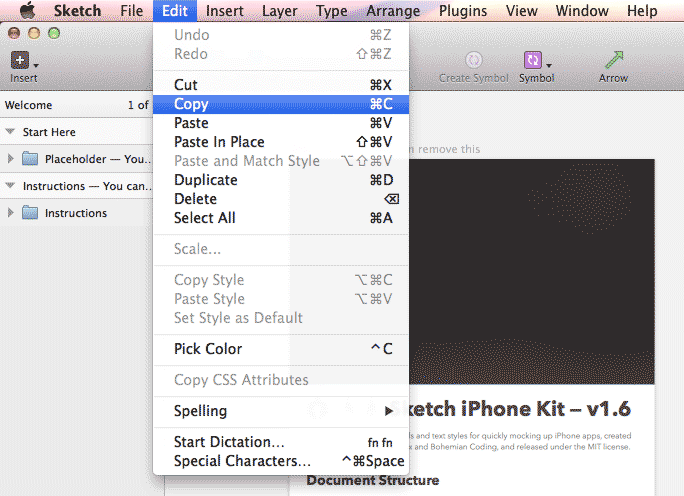Click the Instructions folder icon
Image resolution: width=684 pixels, height=496 pixels.
pyautogui.click(x=30, y=213)
